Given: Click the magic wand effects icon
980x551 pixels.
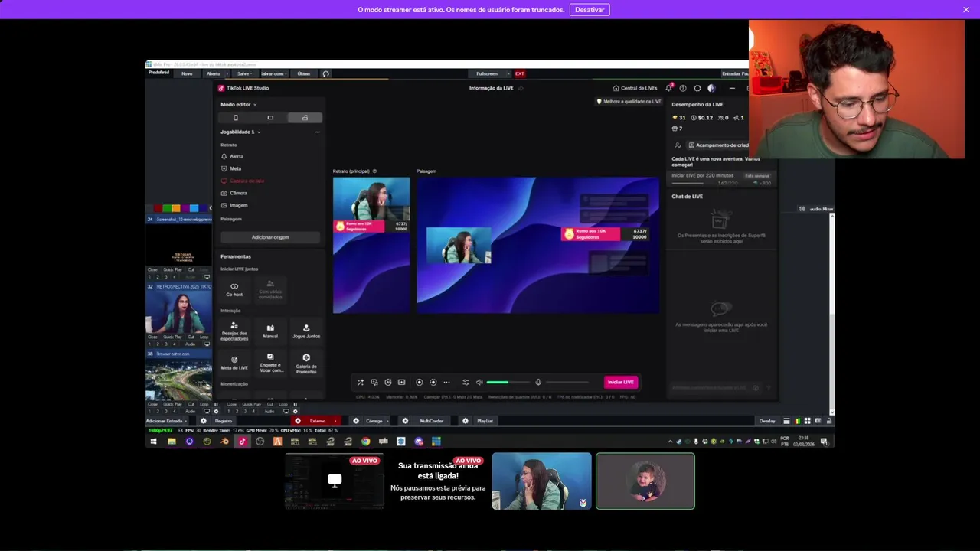Looking at the screenshot, I should [361, 382].
